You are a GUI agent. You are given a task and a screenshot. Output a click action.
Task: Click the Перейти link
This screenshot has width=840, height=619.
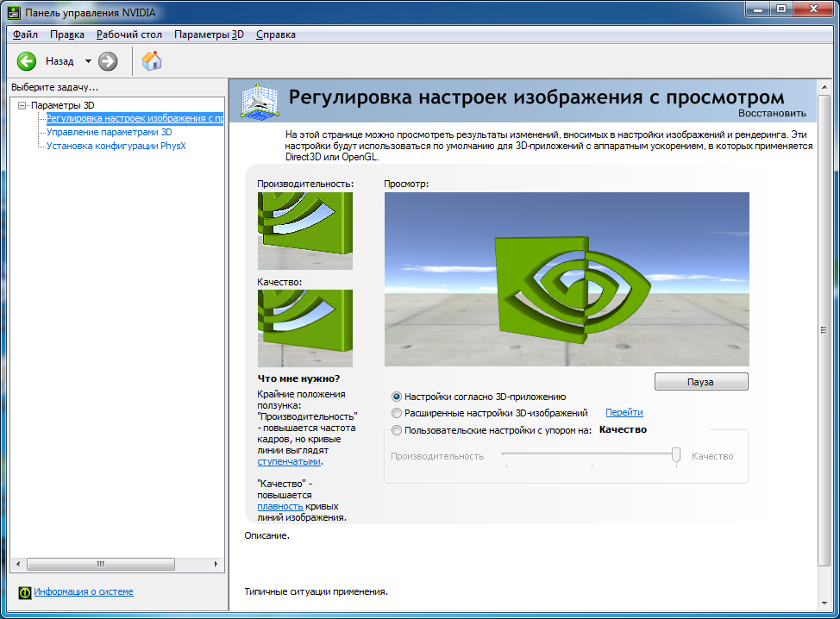coord(624,412)
